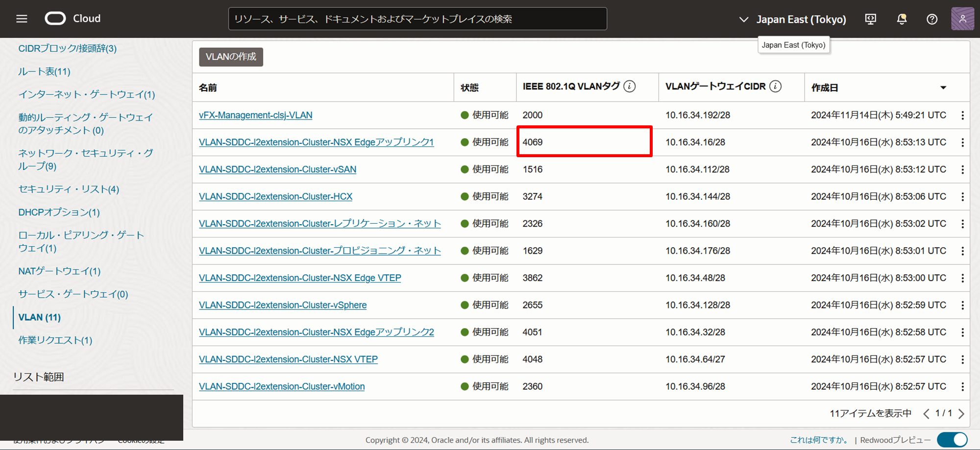Open actions menu for Cluster-HCX row
The width and height of the screenshot is (980, 450).
coord(962,196)
